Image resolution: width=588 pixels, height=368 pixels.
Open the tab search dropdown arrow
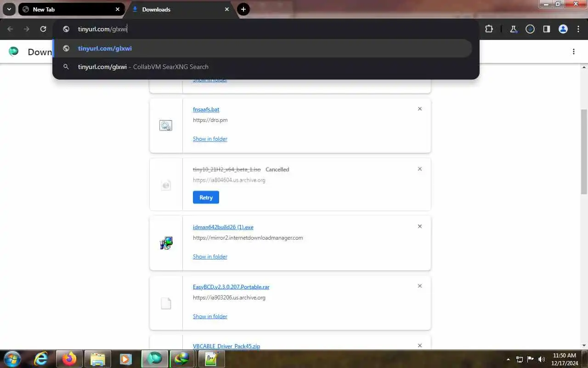[x=9, y=9]
